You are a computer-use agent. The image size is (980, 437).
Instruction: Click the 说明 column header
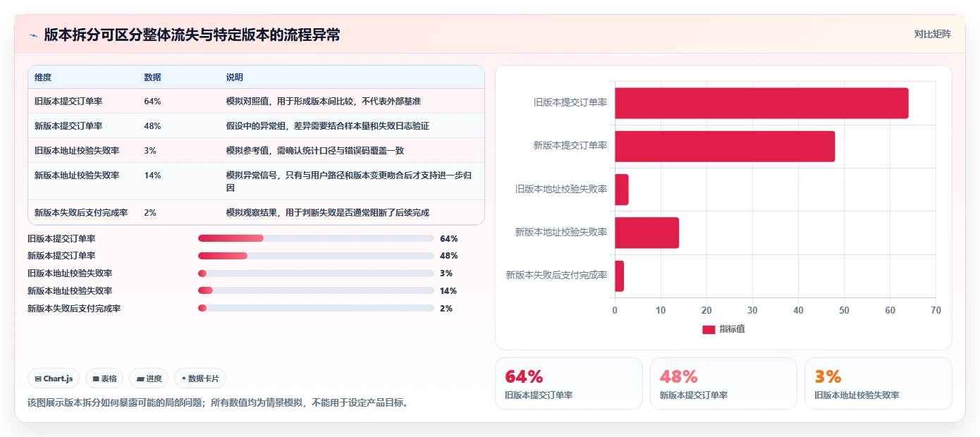[235, 77]
